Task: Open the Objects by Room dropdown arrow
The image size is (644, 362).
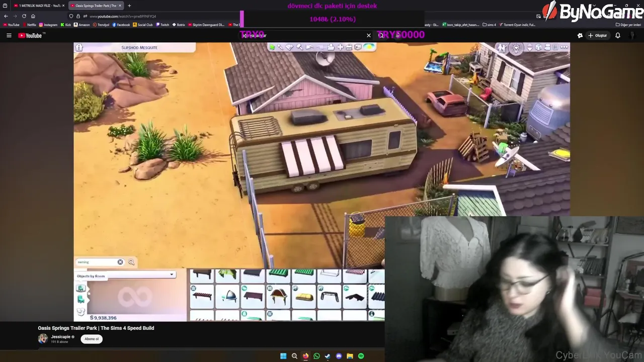Action: click(172, 275)
